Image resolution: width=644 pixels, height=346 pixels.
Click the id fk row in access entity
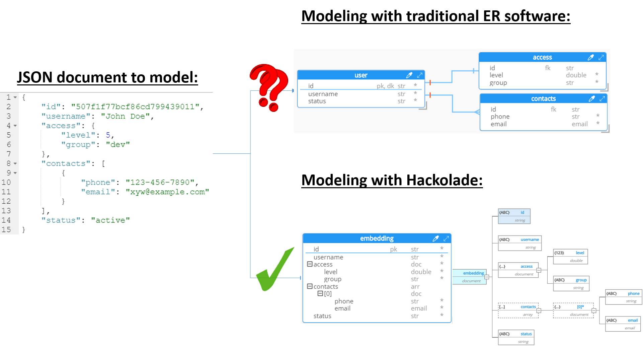543,68
